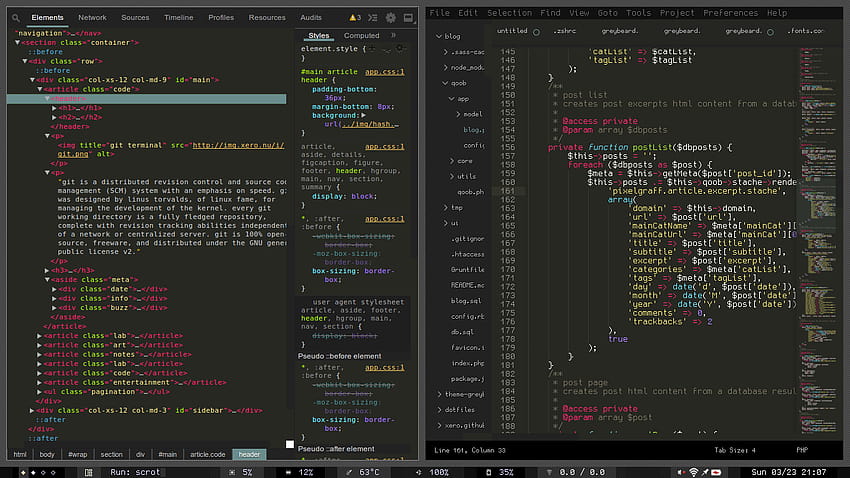Screen dimensions: 850x478
Task: Select the body breadcrumb
Action: click(x=47, y=455)
